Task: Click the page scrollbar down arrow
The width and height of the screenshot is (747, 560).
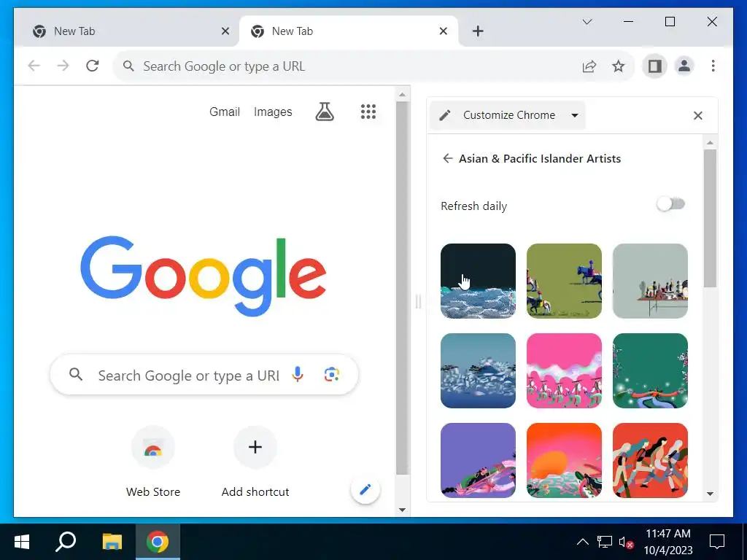Action: 403,510
